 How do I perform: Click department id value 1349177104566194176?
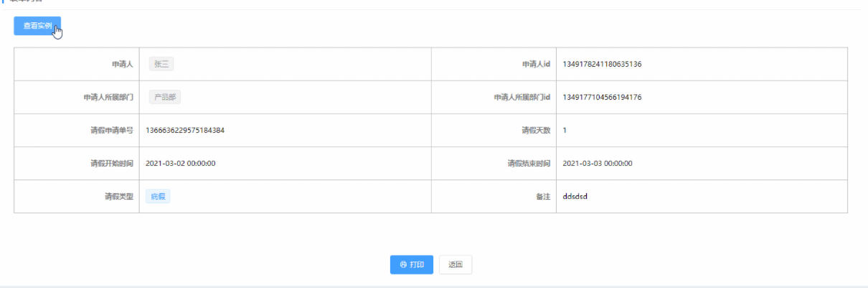point(602,97)
